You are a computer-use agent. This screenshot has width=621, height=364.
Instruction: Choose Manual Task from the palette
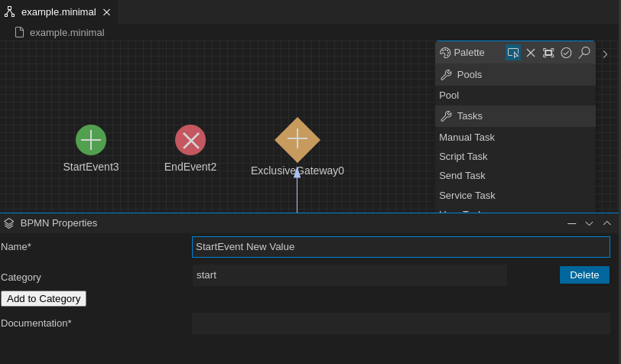515,138
